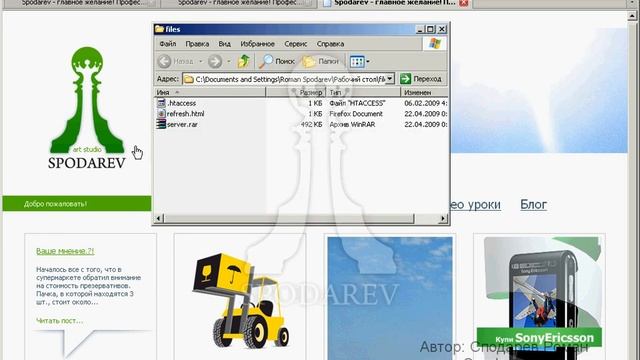Select the server.rar file name
Screen dimensions: 640x360
pyautogui.click(x=182, y=124)
